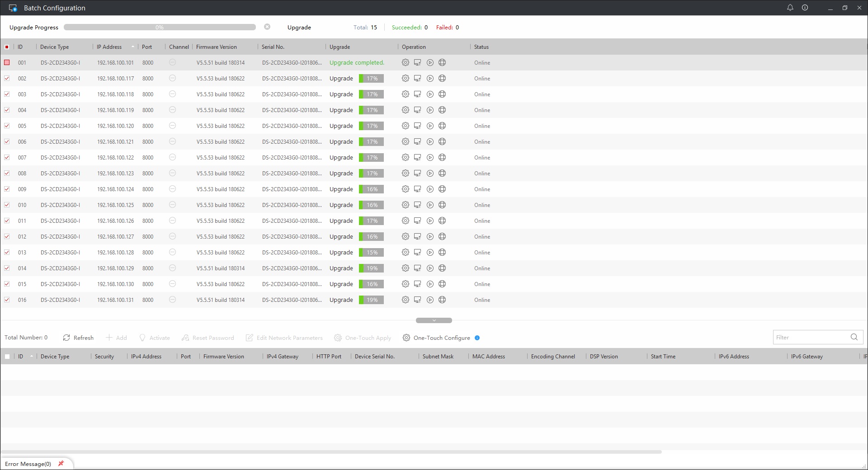Open settings gear for device 013

(406, 252)
